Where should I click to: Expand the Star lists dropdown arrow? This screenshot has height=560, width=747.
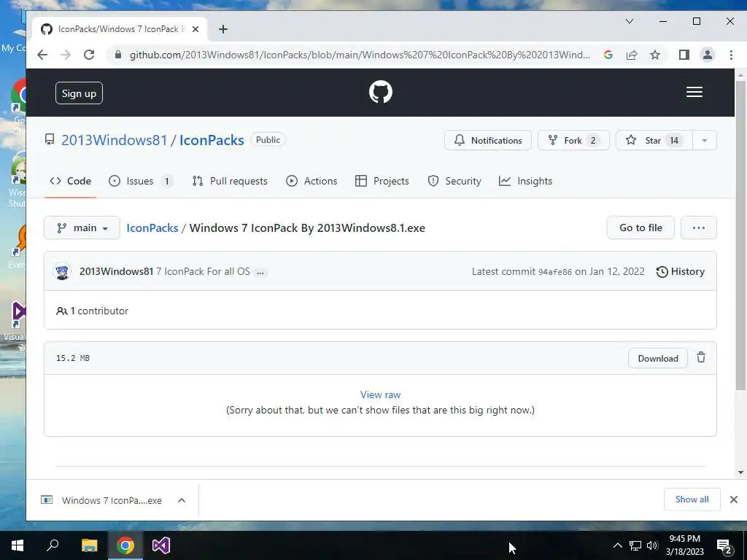tap(705, 140)
